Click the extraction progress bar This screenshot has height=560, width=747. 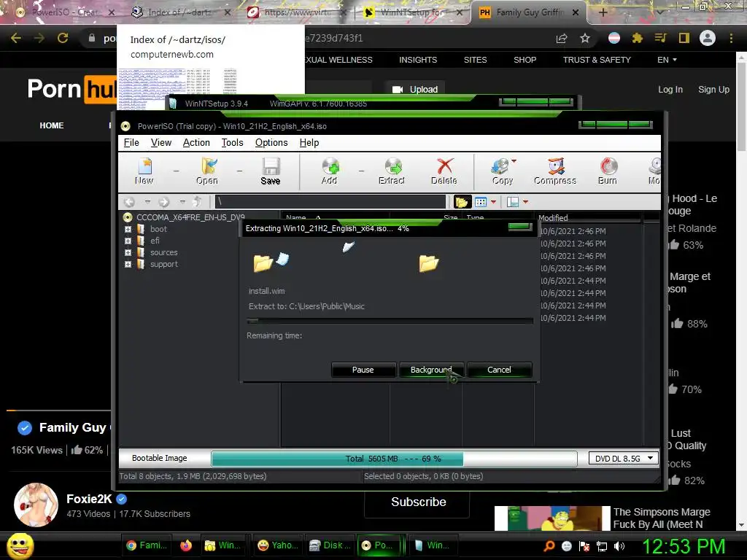[x=390, y=321]
